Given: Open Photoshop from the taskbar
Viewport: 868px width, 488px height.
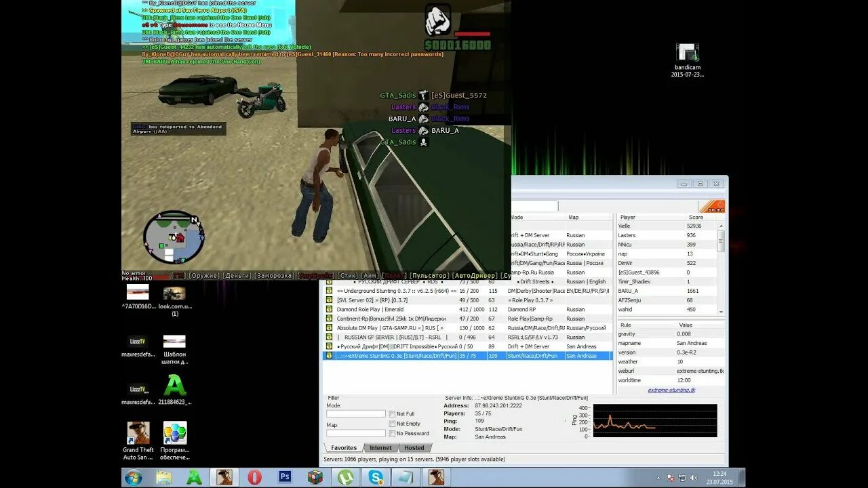Looking at the screenshot, I should pyautogui.click(x=285, y=477).
